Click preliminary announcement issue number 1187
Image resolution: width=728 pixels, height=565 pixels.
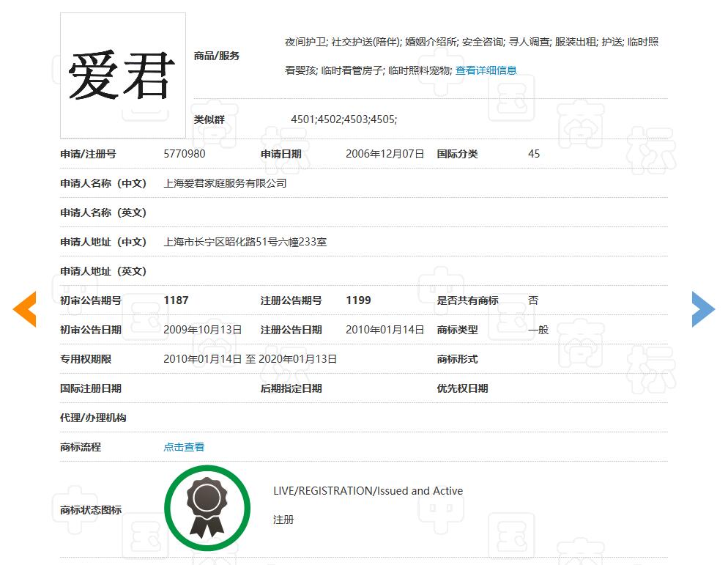click(176, 300)
